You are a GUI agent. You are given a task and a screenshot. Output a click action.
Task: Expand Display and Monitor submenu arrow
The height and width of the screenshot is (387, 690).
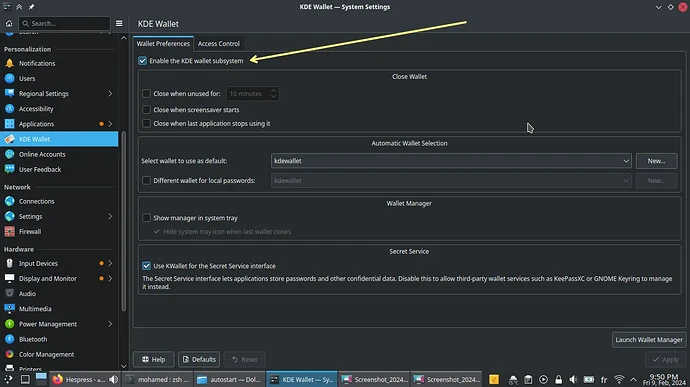[110, 279]
